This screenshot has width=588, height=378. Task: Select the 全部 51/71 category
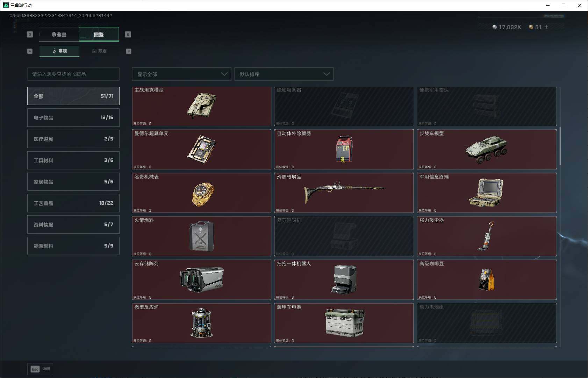(73, 96)
